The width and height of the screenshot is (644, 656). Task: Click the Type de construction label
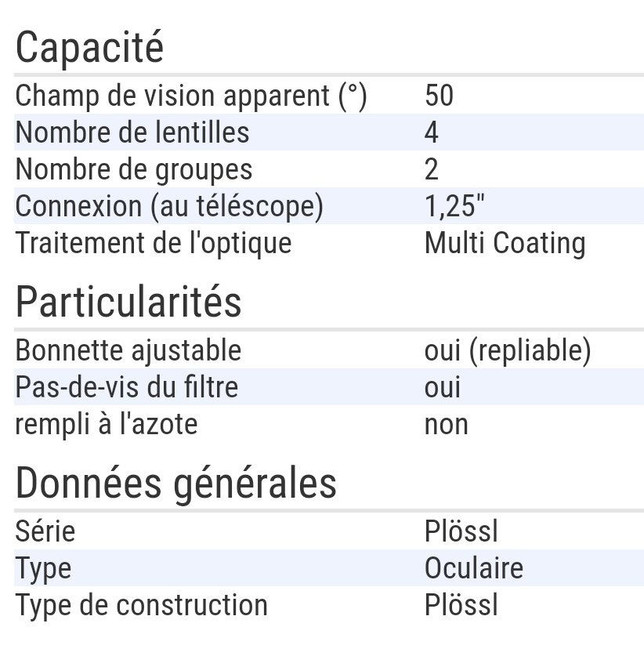point(141,605)
